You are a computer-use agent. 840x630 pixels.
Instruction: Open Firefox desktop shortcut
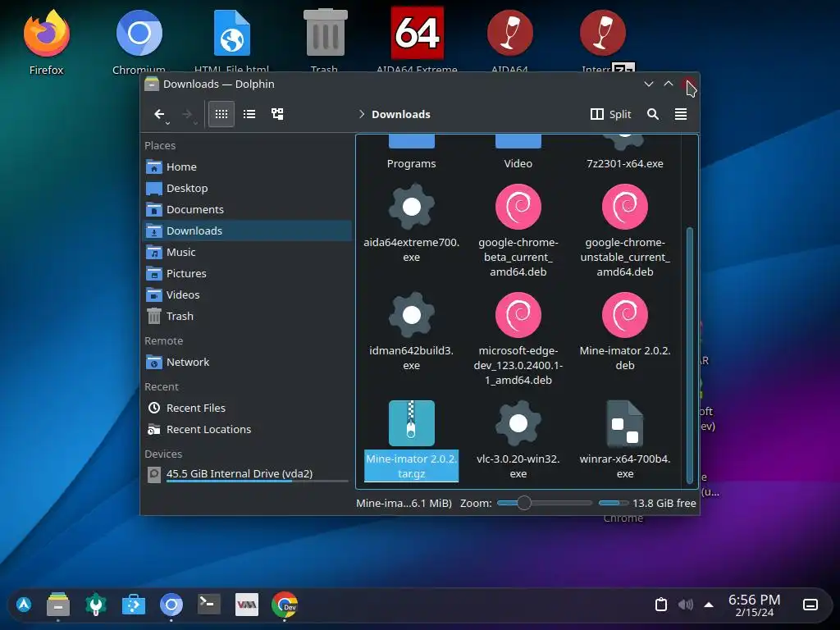47,42
